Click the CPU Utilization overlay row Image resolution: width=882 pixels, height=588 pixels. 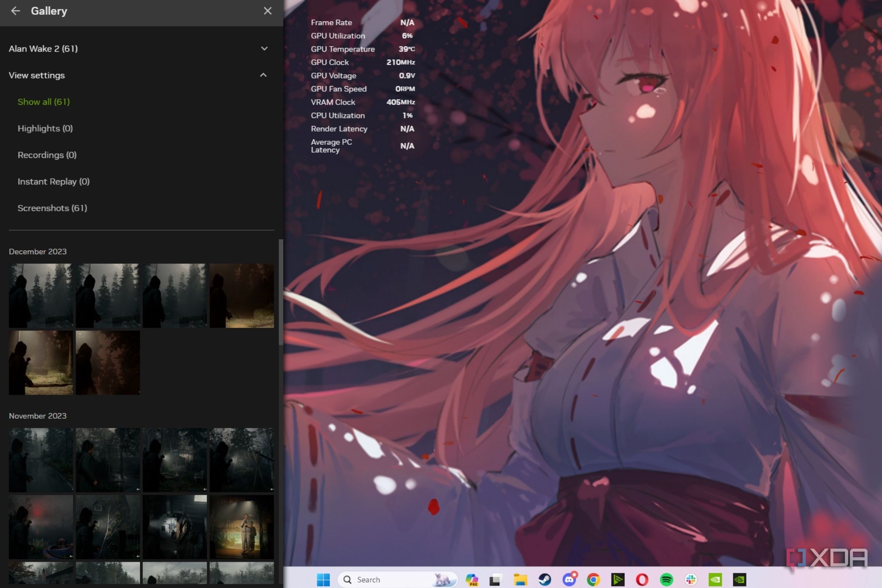click(363, 115)
